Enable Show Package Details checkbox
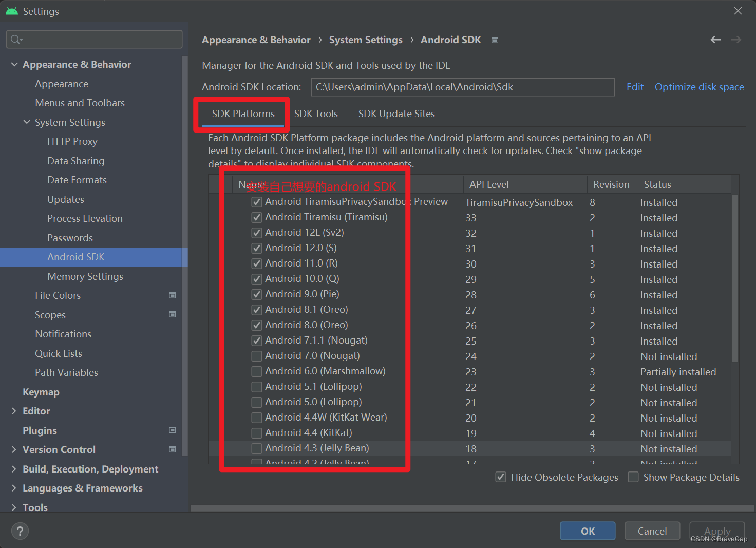The image size is (756, 548). pyautogui.click(x=633, y=477)
